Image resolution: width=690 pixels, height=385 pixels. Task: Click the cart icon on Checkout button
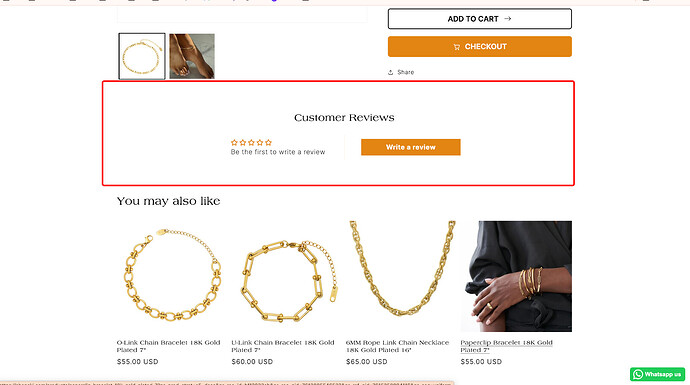pyautogui.click(x=456, y=47)
